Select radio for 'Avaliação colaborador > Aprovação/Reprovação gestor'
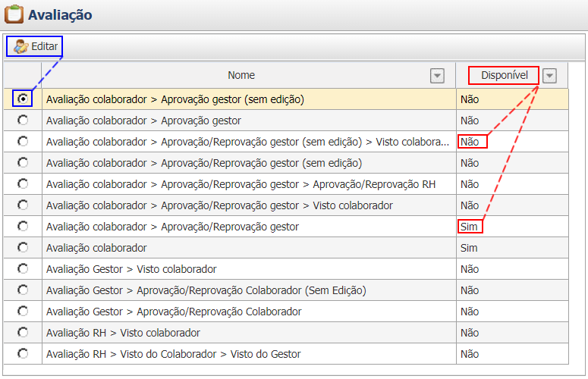Image resolution: width=588 pixels, height=379 pixels. coord(23,226)
